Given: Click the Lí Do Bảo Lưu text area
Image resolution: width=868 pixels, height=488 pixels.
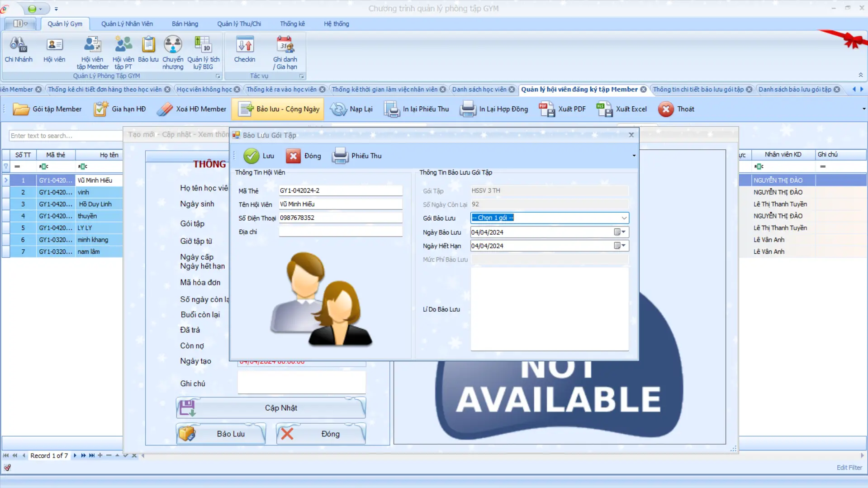Looking at the screenshot, I should (x=549, y=309).
